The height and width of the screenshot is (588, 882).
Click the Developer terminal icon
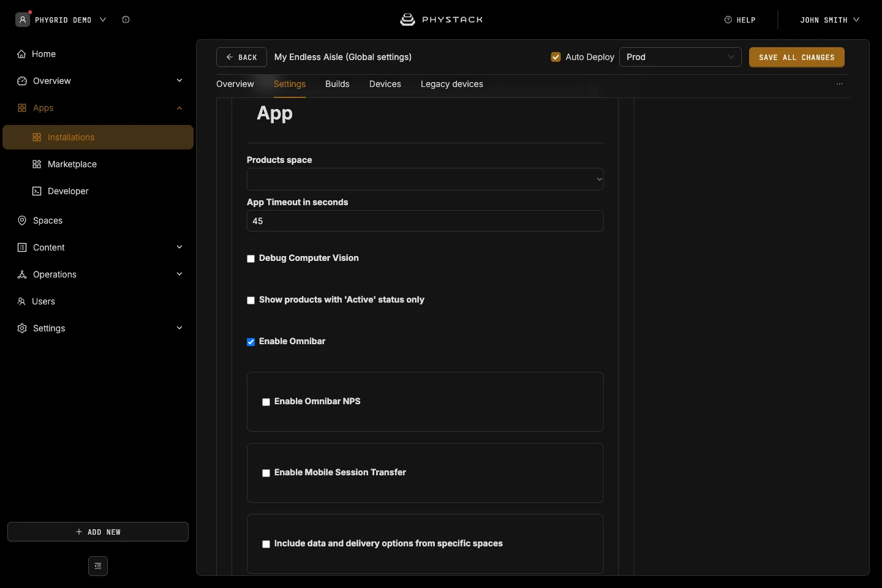(37, 191)
